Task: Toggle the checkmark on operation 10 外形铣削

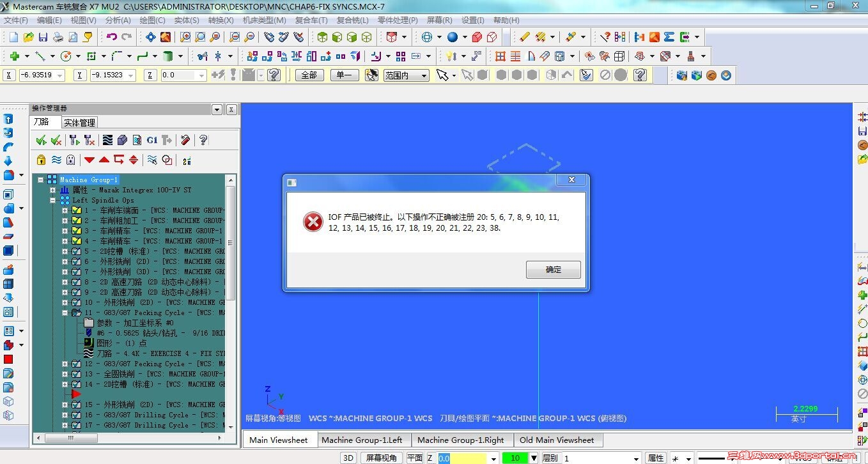Action: (77, 302)
